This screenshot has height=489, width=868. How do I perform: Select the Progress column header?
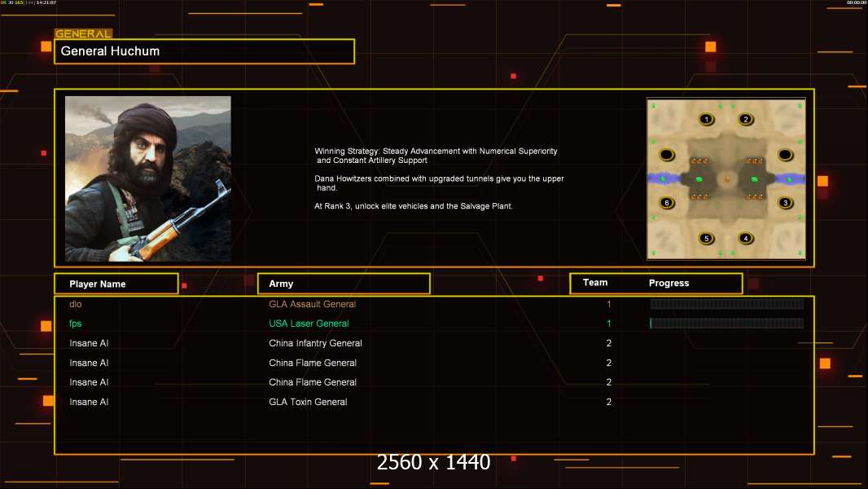point(669,283)
